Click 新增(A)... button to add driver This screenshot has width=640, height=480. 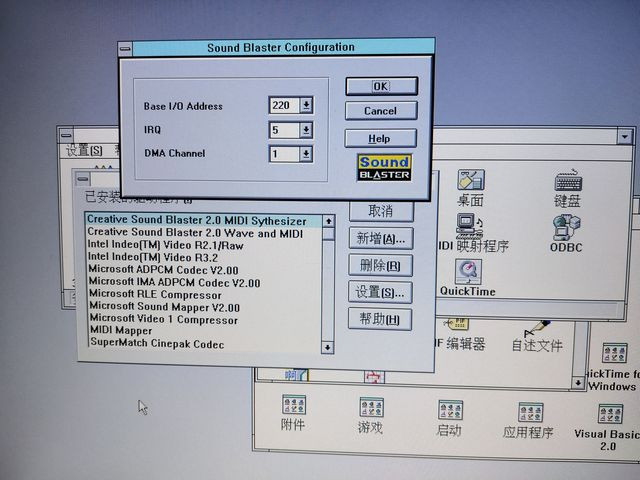[381, 238]
